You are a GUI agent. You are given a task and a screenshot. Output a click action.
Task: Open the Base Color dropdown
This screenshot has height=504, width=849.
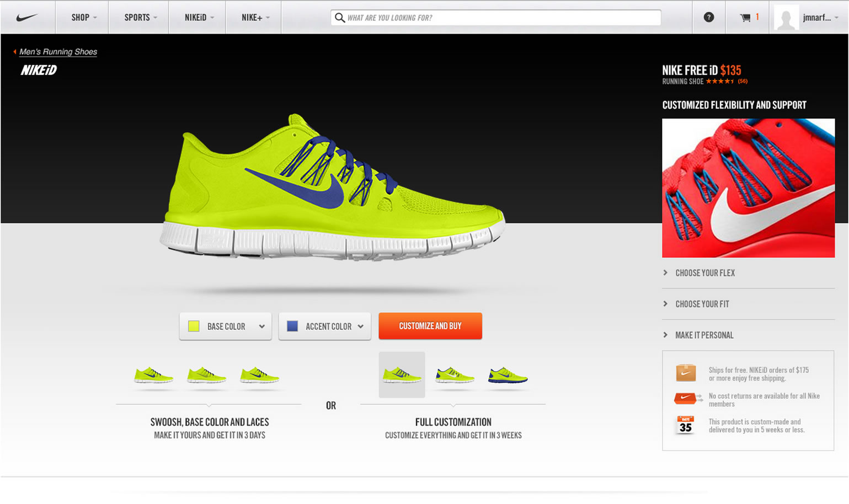coord(226,326)
